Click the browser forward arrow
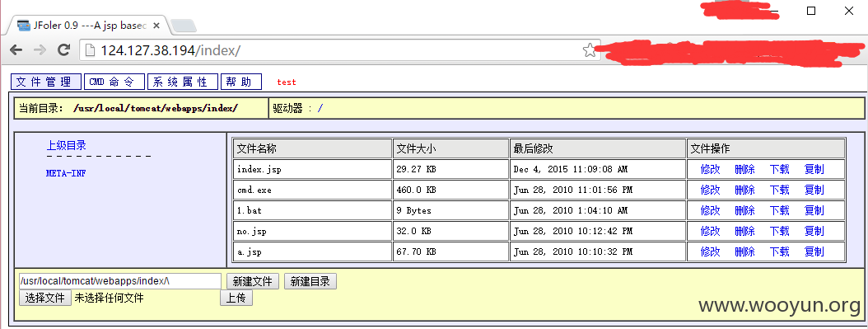 [40, 50]
